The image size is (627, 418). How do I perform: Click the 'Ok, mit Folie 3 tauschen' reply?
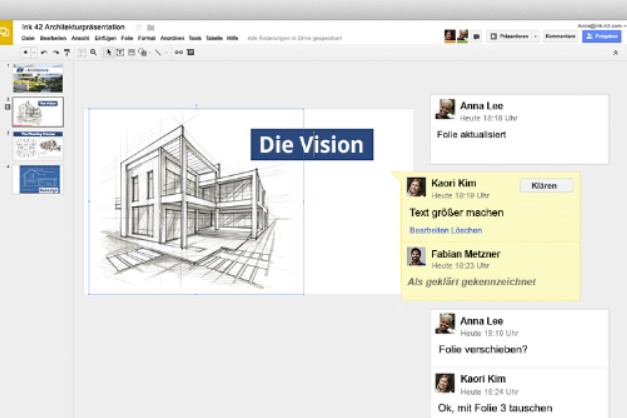pos(495,408)
